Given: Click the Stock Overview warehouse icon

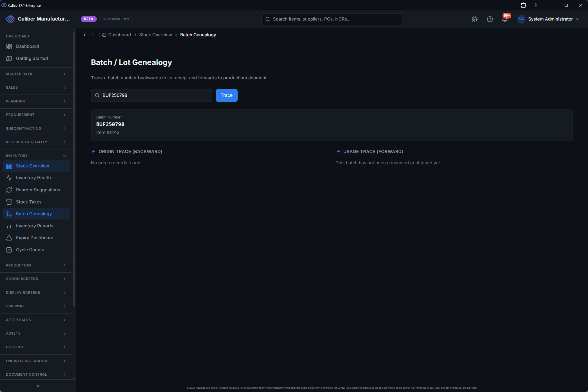Looking at the screenshot, I should point(9,166).
